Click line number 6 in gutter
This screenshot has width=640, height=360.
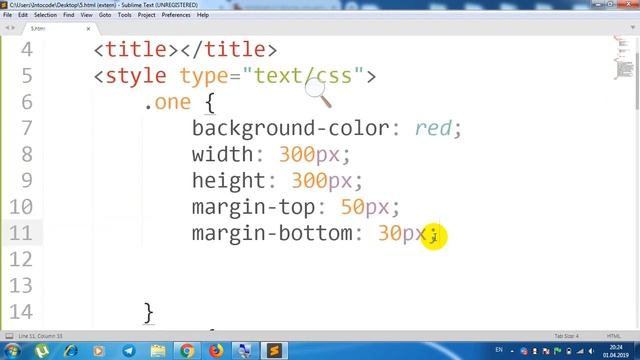coord(27,102)
